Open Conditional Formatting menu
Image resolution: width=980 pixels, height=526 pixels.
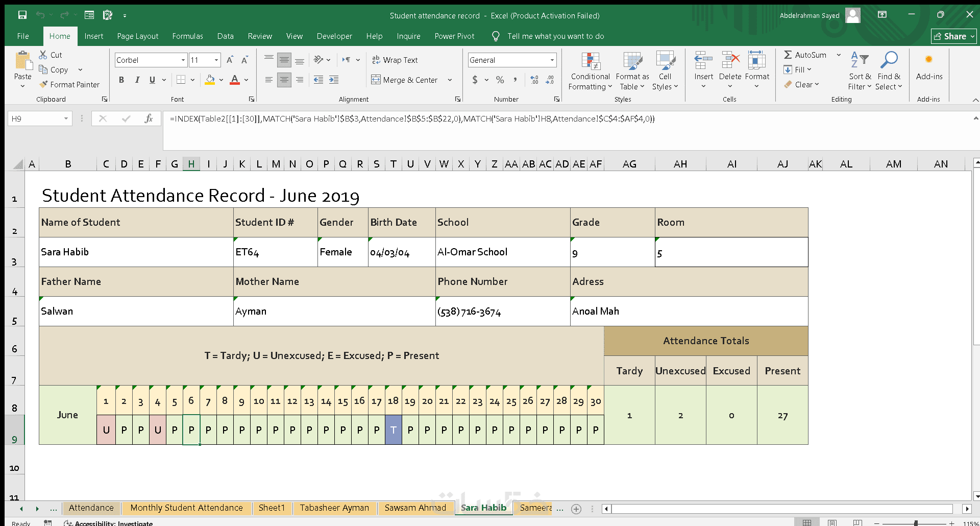(590, 71)
